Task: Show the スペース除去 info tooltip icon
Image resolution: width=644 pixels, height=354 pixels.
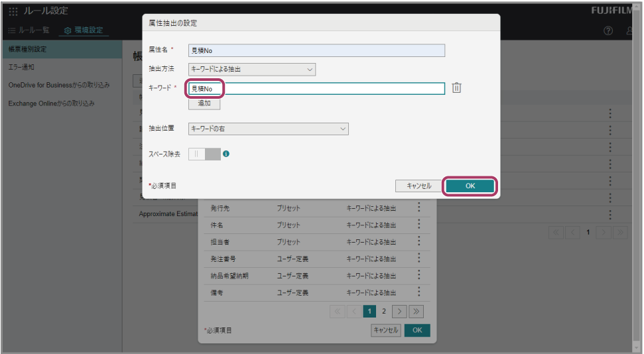Action: click(226, 154)
